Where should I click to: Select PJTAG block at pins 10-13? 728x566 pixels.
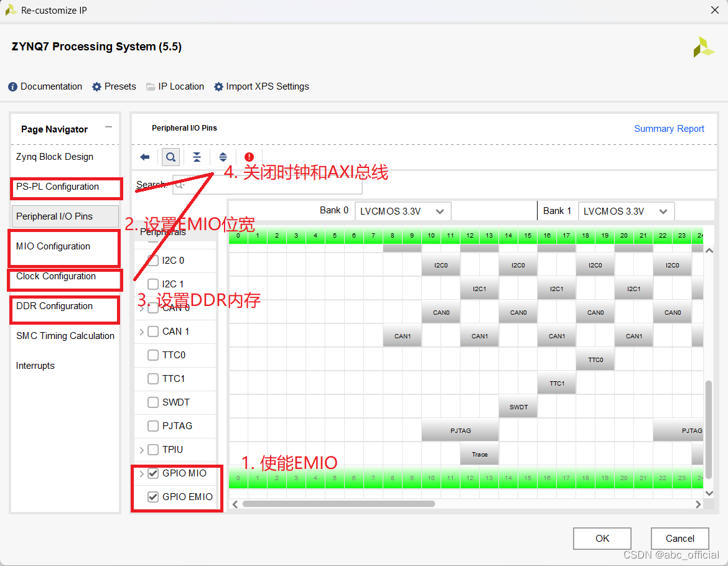coord(460,430)
